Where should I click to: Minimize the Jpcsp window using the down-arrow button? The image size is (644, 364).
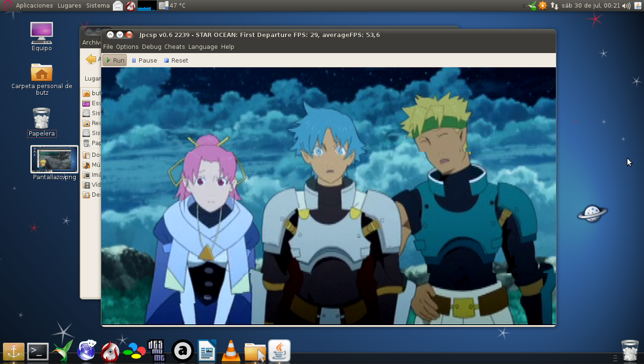(120, 35)
